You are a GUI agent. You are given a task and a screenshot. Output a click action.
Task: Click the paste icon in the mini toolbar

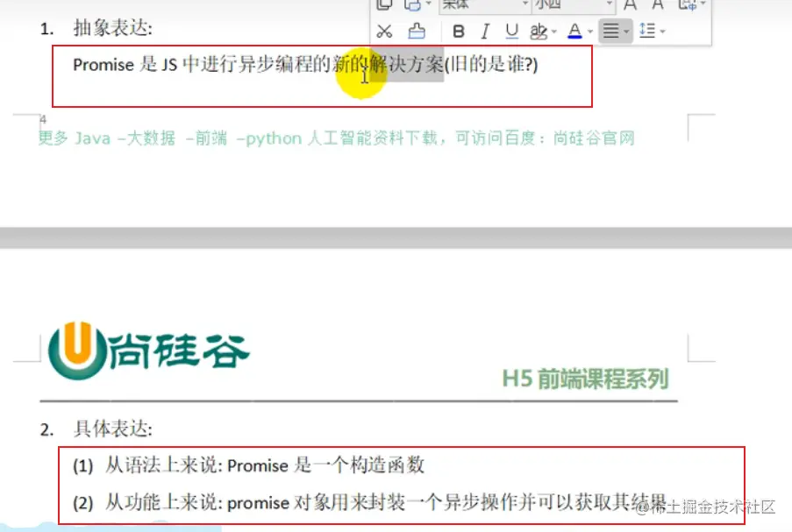tap(413, 5)
